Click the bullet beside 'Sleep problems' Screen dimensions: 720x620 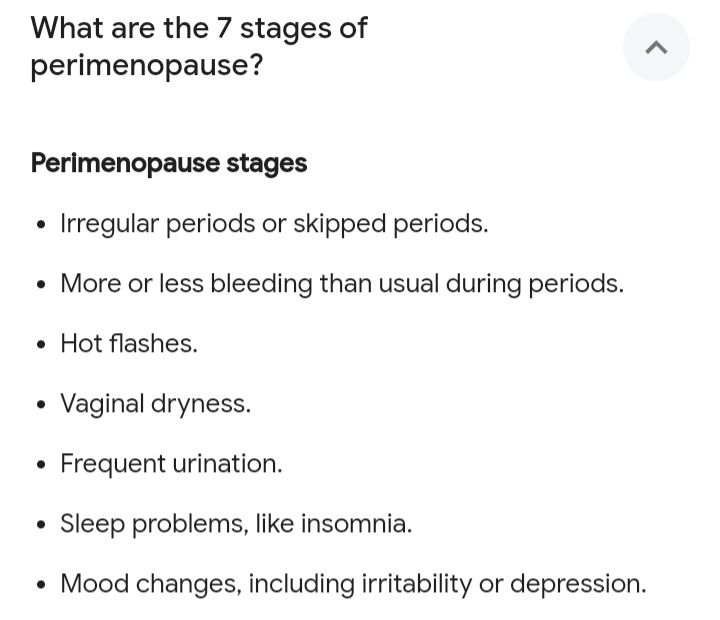tap(40, 525)
